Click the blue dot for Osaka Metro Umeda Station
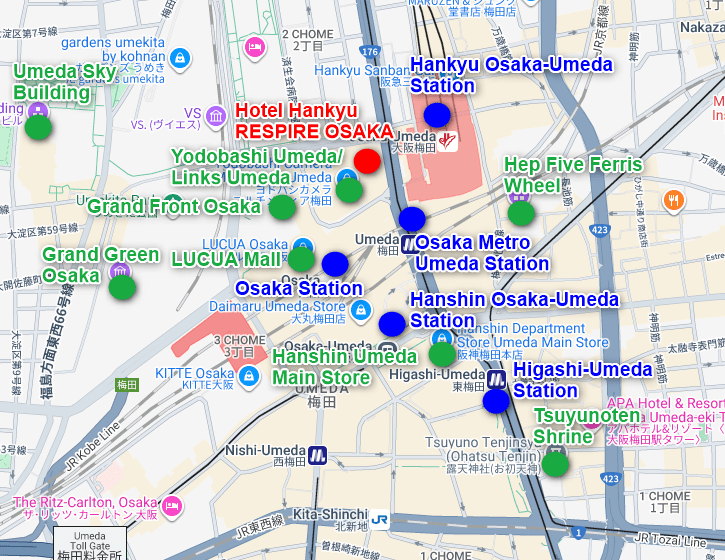The width and height of the screenshot is (725, 560). 412,219
